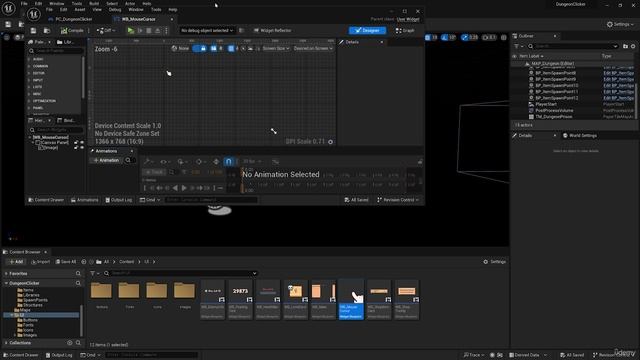Switch to Designer mode
640x360 pixels.
367,30
